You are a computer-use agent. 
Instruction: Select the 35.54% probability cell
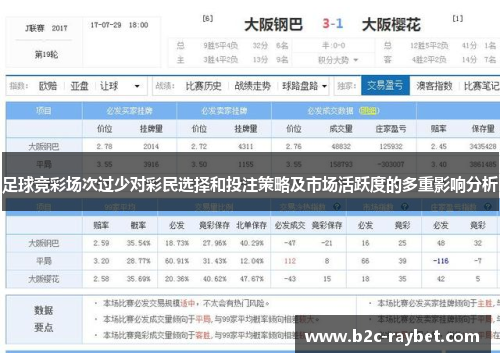138,243
